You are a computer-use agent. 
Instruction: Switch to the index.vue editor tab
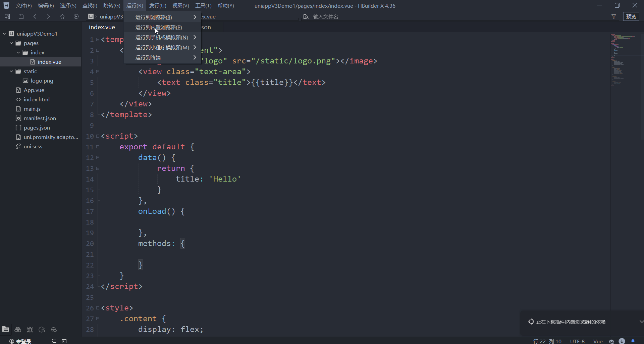coord(102,27)
